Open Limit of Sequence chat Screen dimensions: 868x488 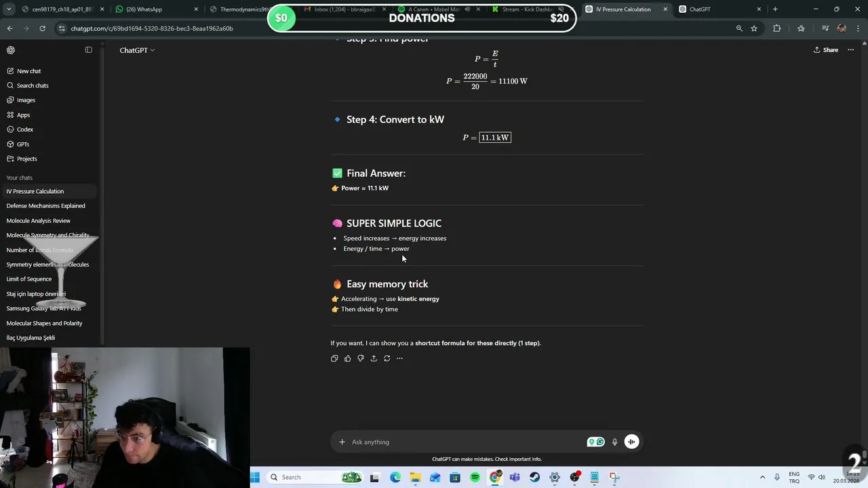29,279
